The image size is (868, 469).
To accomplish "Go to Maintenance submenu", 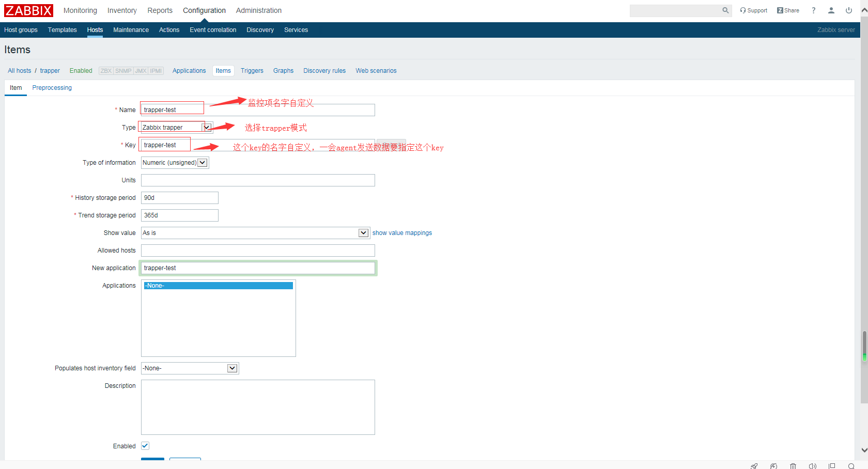I will click(x=131, y=30).
